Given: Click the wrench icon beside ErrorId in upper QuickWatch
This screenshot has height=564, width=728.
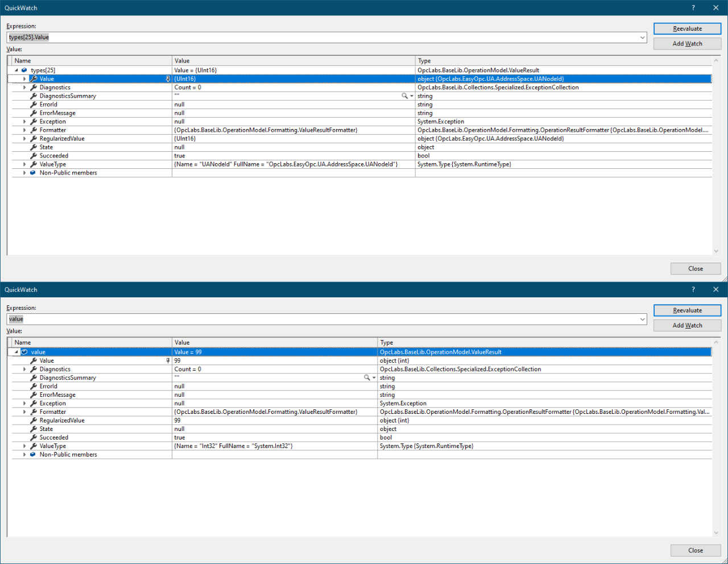Looking at the screenshot, I should click(34, 105).
